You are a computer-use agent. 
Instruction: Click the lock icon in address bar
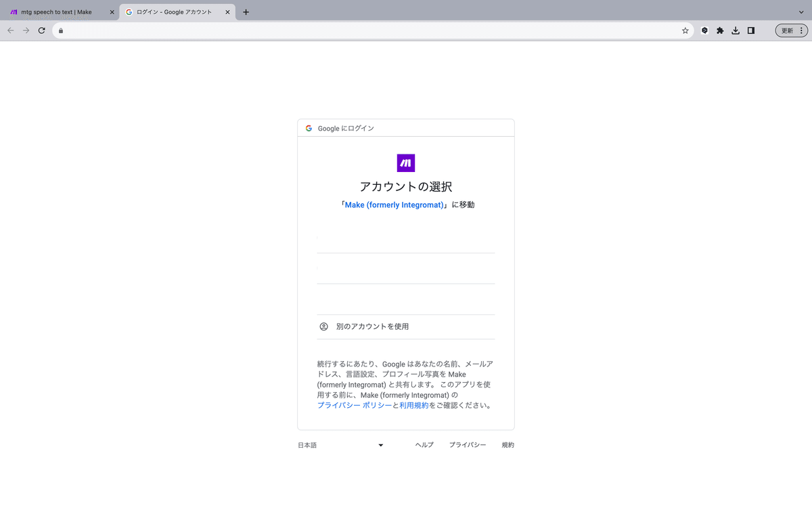coord(61,30)
